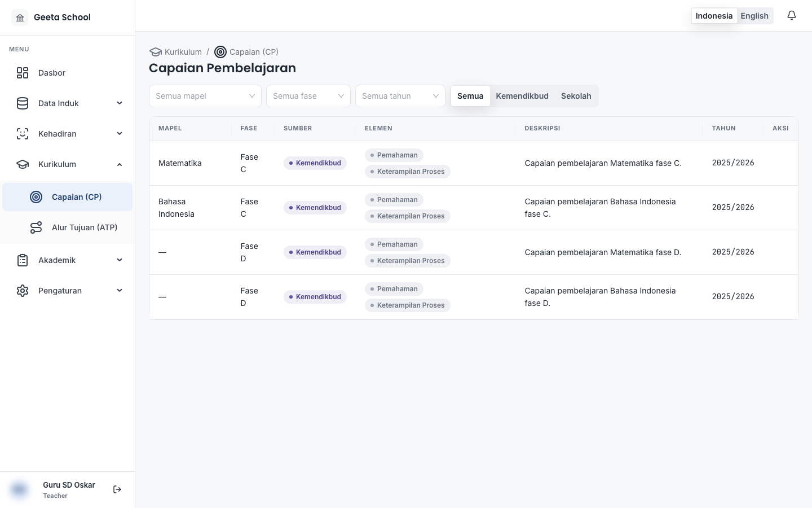Click description 'Capaian pembelajaran Matematika fase D.'
This screenshot has width=812, height=508.
point(603,252)
